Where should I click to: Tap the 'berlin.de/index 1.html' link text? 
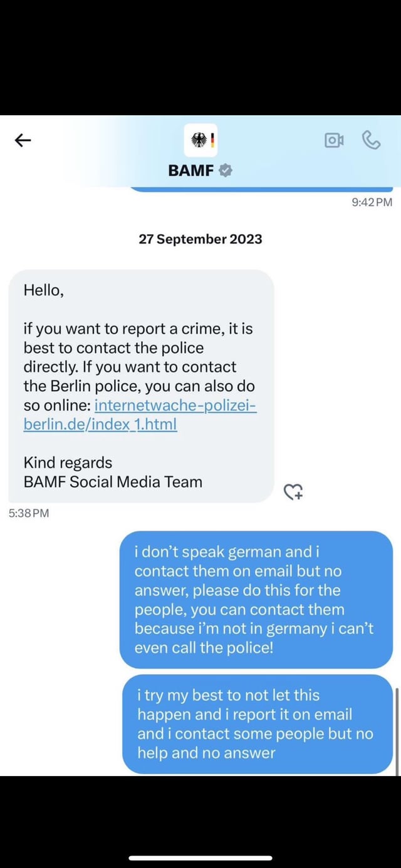coord(100,424)
